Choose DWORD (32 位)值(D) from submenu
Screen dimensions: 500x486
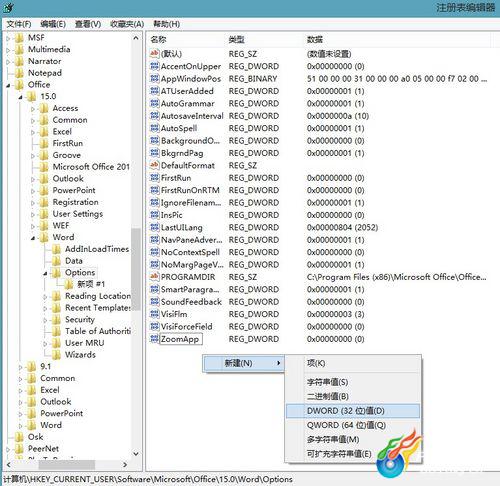tap(353, 411)
